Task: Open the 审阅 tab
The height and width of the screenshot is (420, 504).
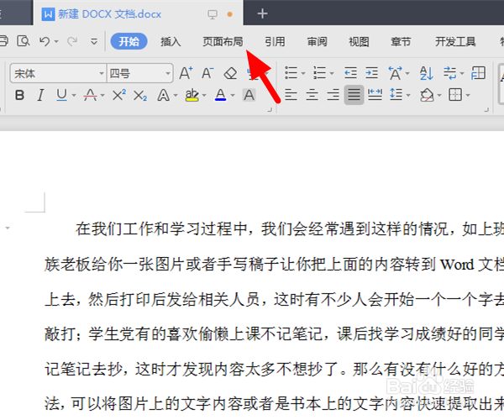Action: [317, 41]
